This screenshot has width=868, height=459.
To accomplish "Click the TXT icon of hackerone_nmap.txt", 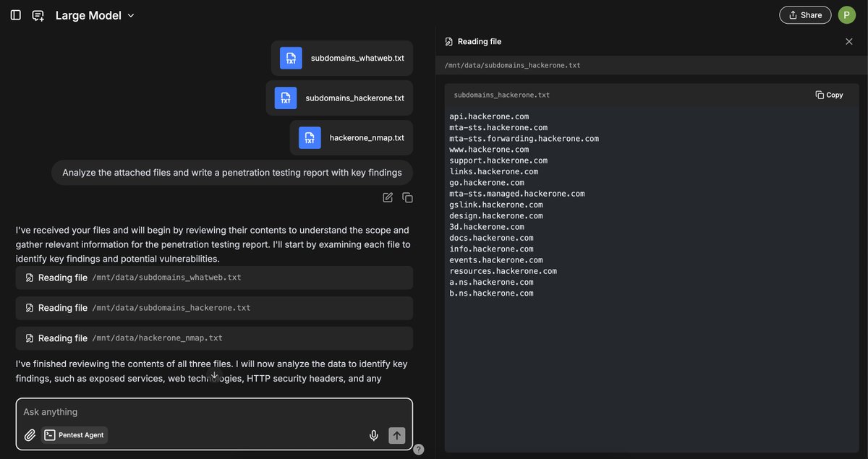I will click(310, 137).
